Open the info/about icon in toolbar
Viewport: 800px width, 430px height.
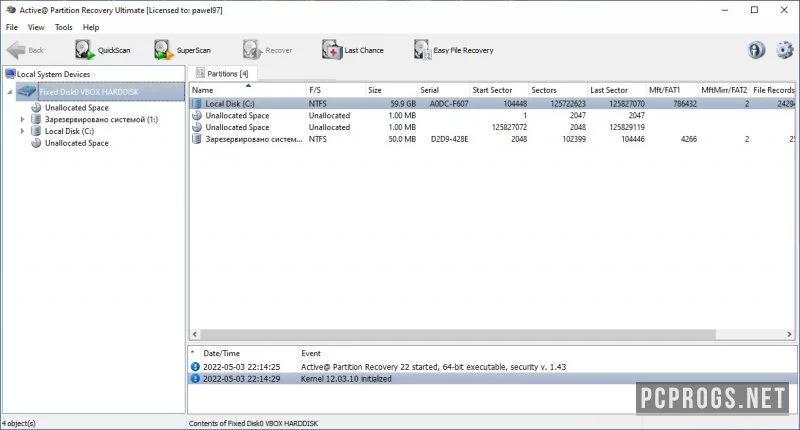click(757, 50)
